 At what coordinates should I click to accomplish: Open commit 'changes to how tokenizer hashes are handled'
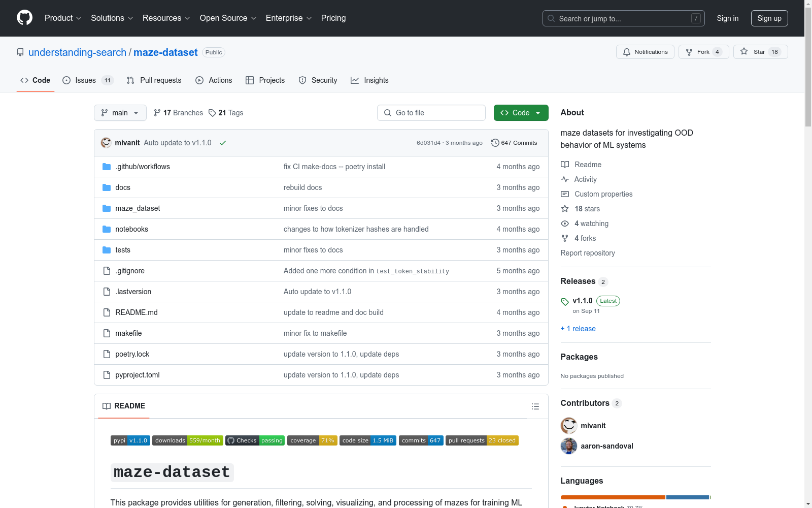pyautogui.click(x=356, y=229)
